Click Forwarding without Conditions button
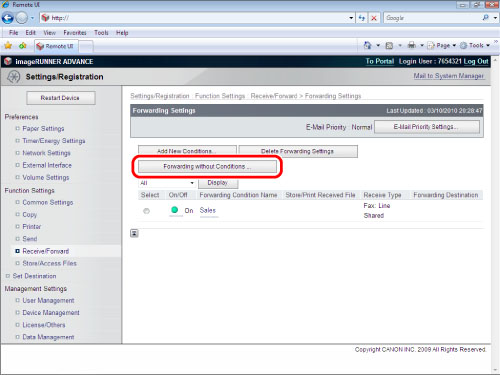Viewport: 500px width, 375px height. [x=207, y=166]
